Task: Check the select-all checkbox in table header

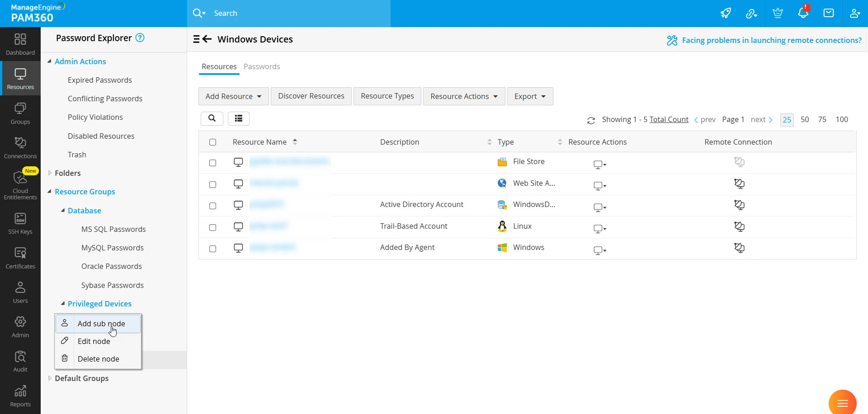Action: point(213,142)
